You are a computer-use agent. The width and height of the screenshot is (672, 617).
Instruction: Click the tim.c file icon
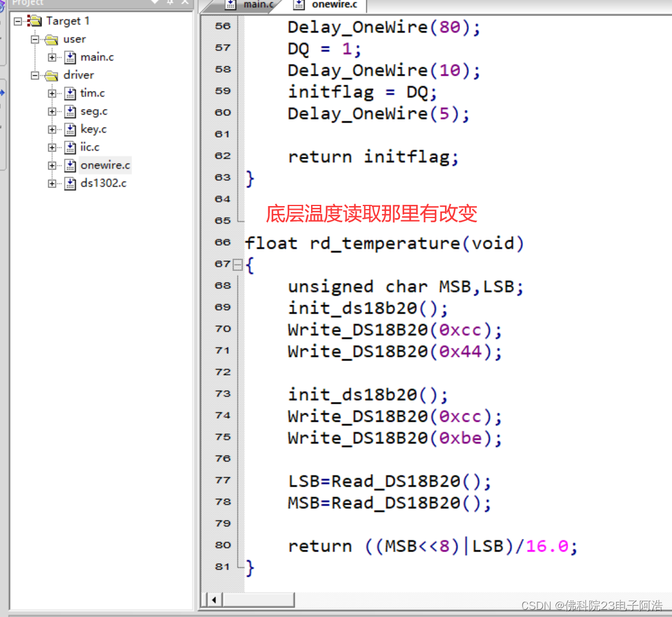click(x=70, y=93)
